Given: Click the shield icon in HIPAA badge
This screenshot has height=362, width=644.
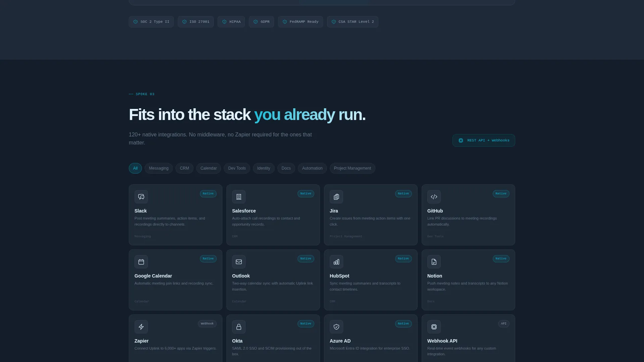Looking at the screenshot, I should [224, 22].
